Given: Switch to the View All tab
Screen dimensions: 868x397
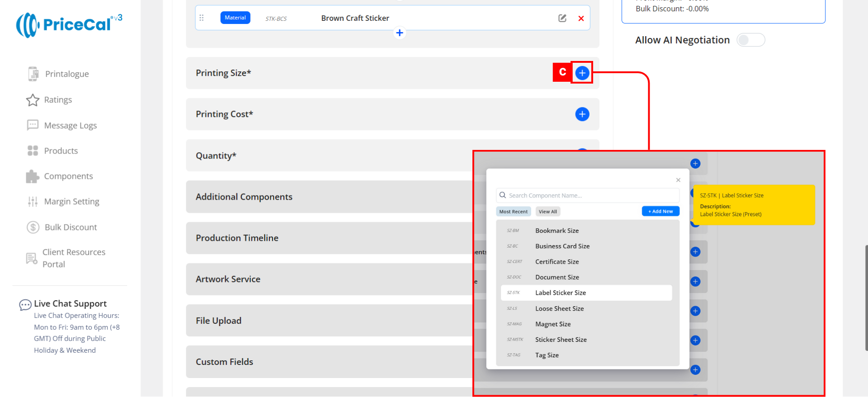Looking at the screenshot, I should pyautogui.click(x=547, y=211).
